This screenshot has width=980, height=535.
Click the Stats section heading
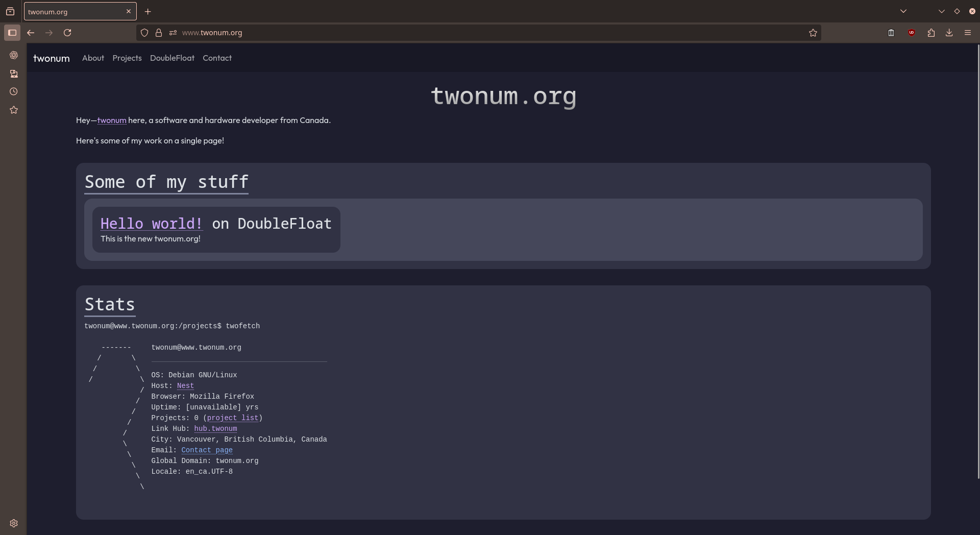pos(110,305)
